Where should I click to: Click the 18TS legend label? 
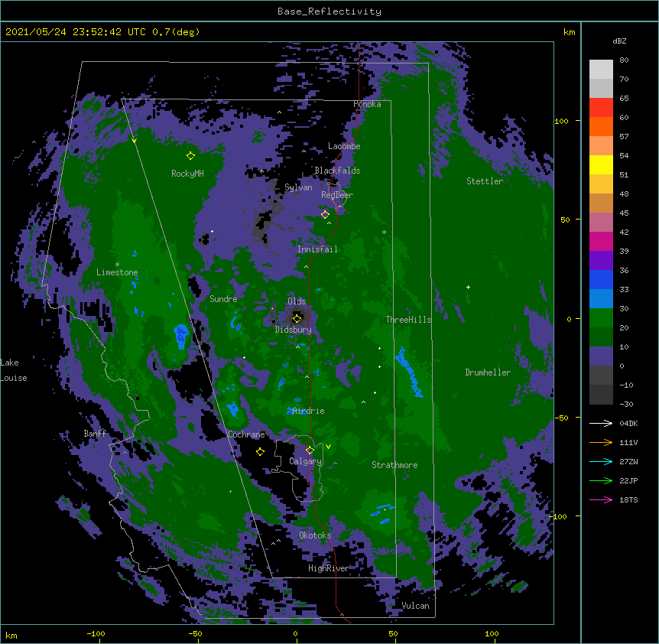(628, 499)
